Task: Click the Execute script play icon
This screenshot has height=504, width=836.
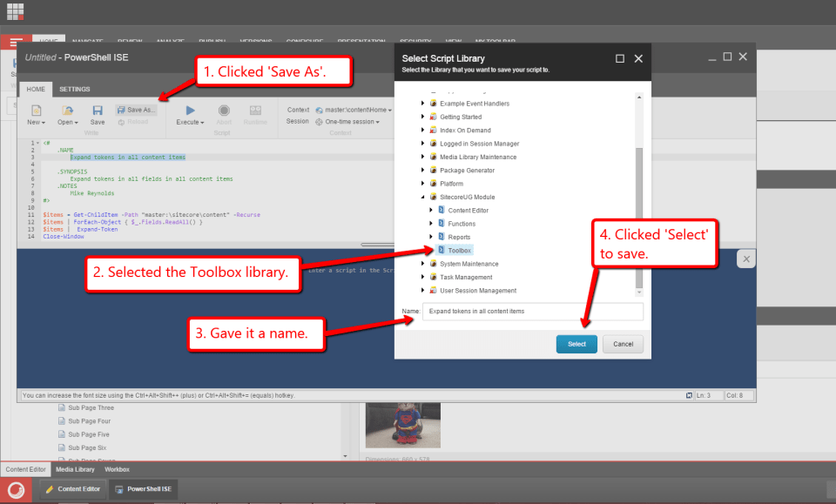Action: tap(190, 111)
